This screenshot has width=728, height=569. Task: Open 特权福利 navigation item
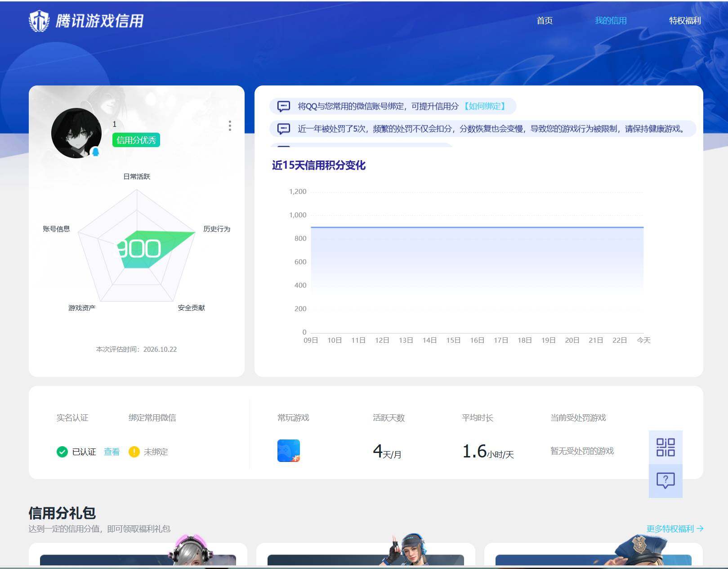point(685,21)
